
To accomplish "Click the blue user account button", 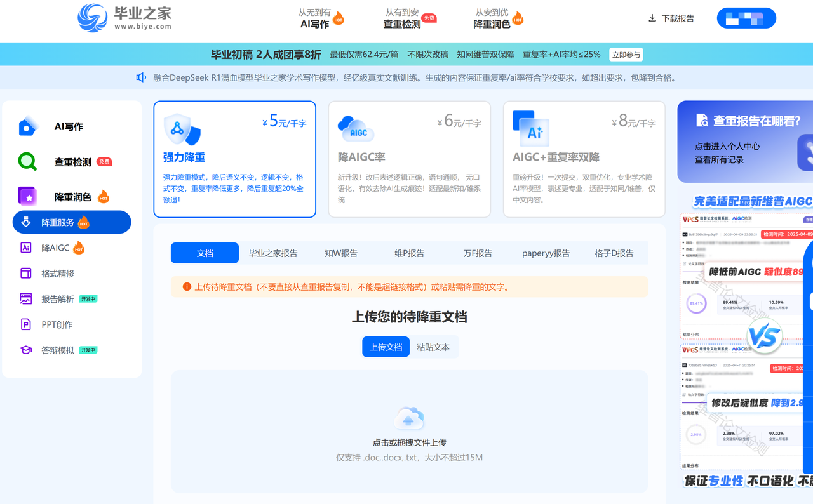I will tap(746, 18).
